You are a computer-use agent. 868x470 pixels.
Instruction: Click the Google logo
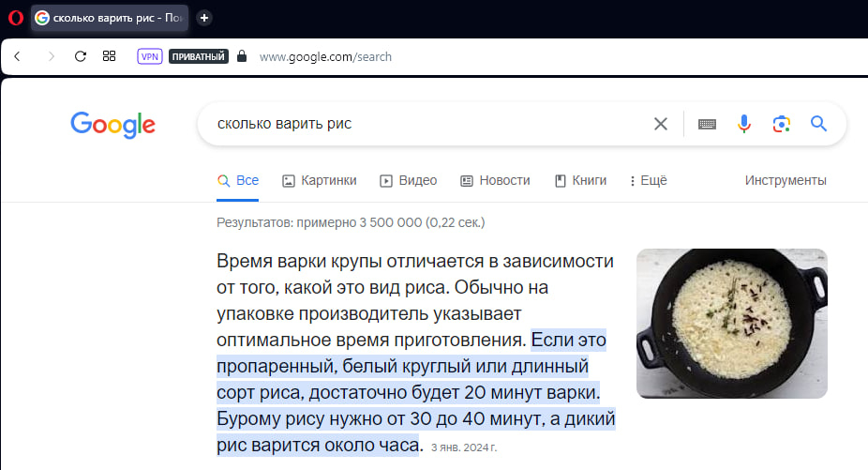pyautogui.click(x=112, y=125)
